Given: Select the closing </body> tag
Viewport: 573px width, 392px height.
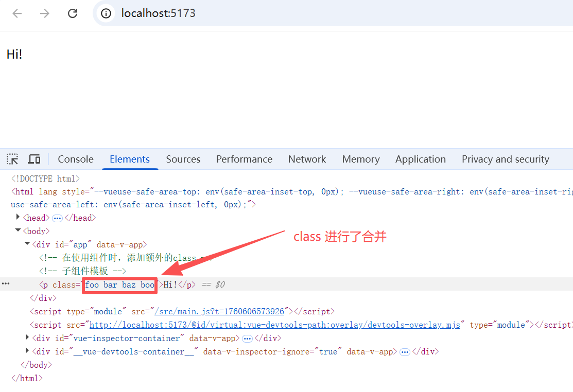Looking at the screenshot, I should coord(36,365).
